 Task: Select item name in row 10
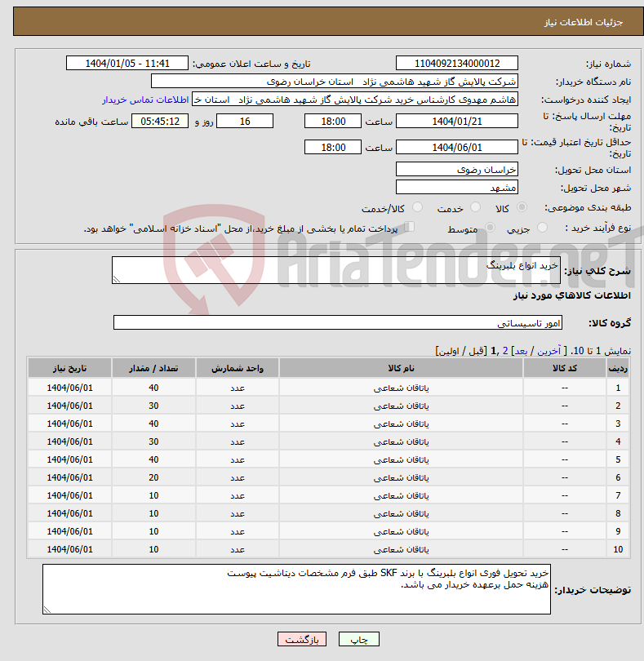pyautogui.click(x=401, y=550)
